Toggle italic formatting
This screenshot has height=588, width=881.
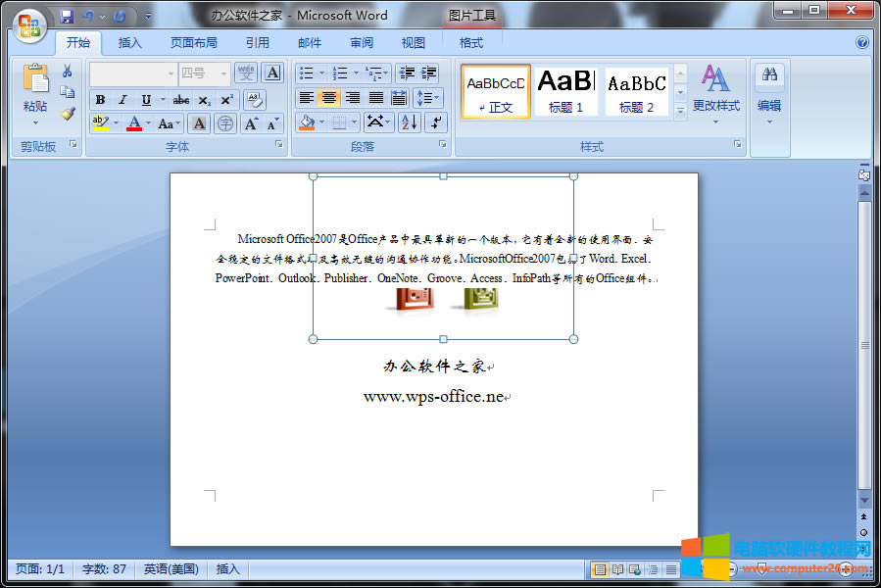coord(122,99)
